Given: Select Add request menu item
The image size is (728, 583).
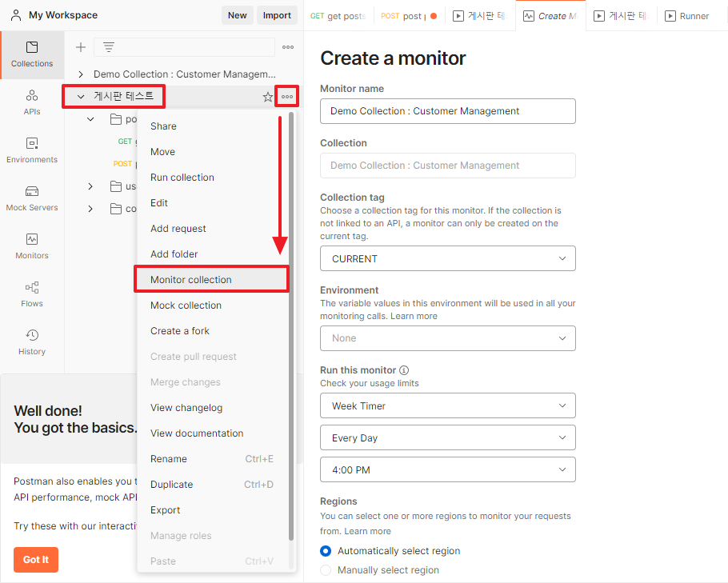Looking at the screenshot, I should (x=213, y=229).
